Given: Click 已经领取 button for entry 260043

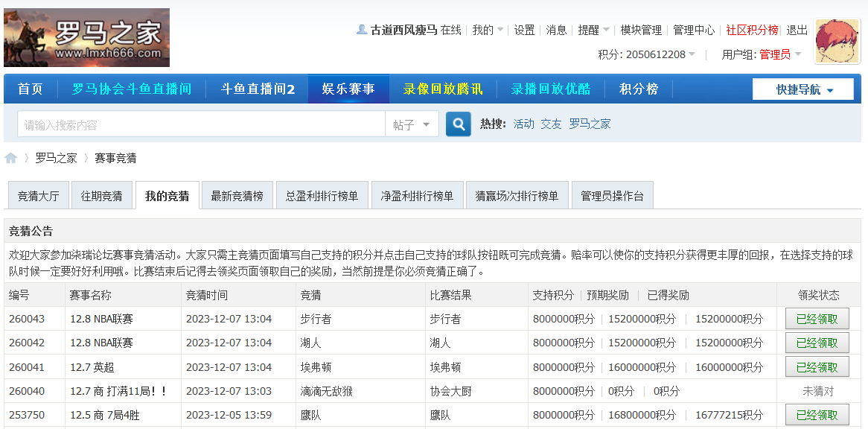Looking at the screenshot, I should [x=817, y=318].
